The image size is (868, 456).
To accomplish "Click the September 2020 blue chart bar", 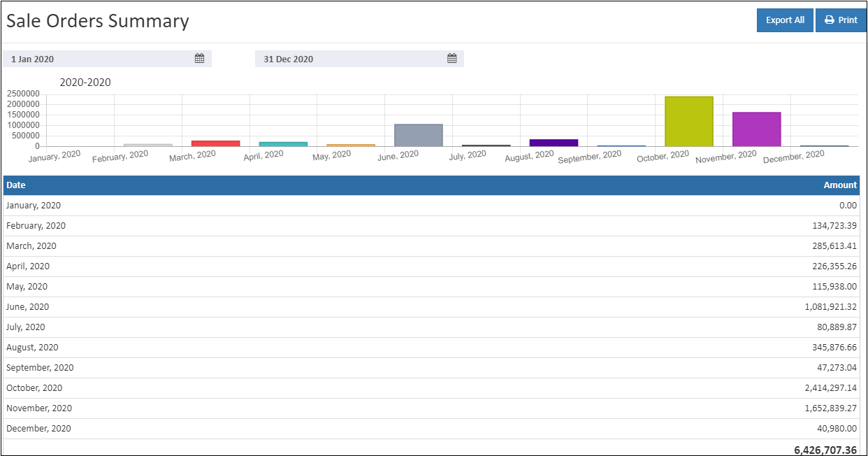I will (621, 146).
